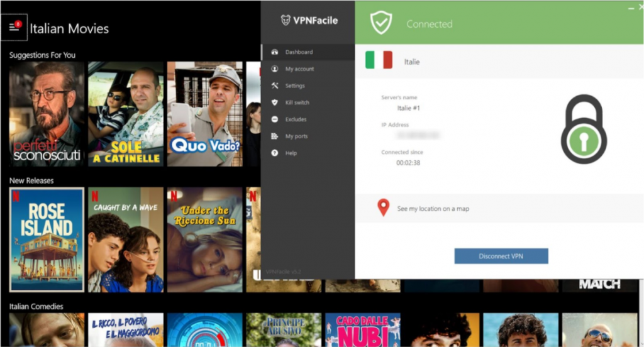Click the Italian flag icon
The width and height of the screenshot is (644, 347).
[x=379, y=60]
